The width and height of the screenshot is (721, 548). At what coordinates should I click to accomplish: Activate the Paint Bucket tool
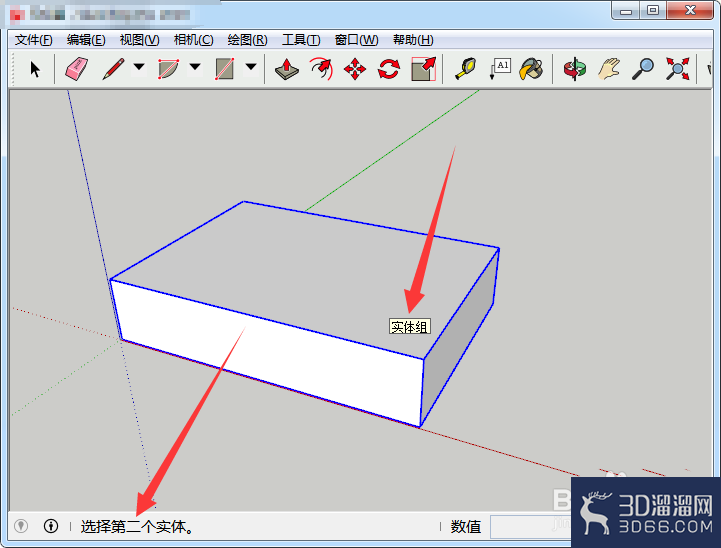pyautogui.click(x=531, y=69)
